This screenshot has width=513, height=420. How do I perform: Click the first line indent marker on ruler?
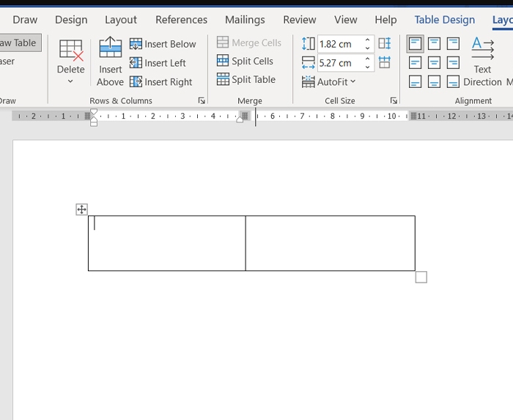click(x=94, y=111)
